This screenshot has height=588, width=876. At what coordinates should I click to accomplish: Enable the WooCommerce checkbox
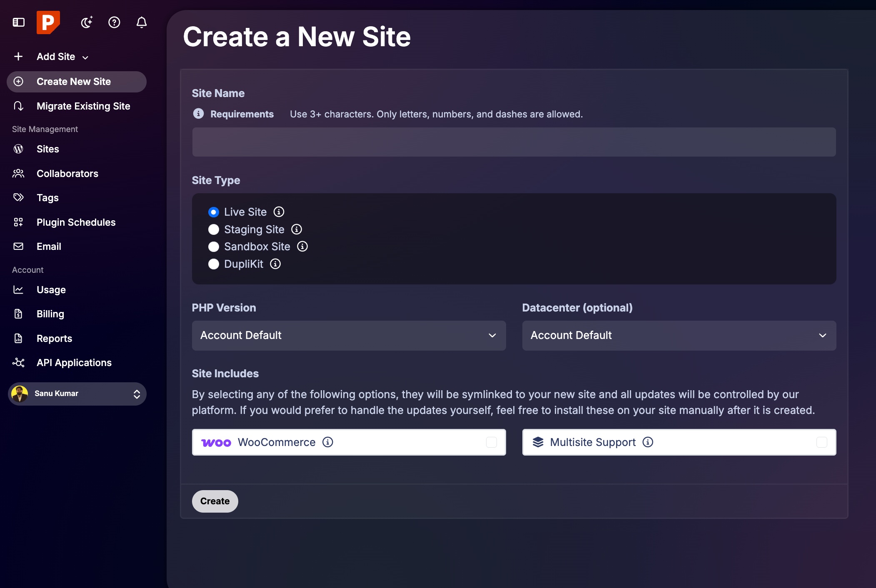tap(492, 442)
